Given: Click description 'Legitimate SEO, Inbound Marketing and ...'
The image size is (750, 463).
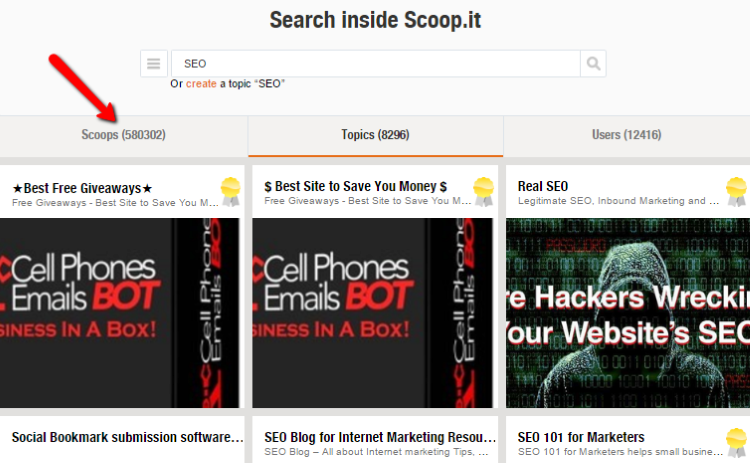Looking at the screenshot, I should (x=618, y=201).
